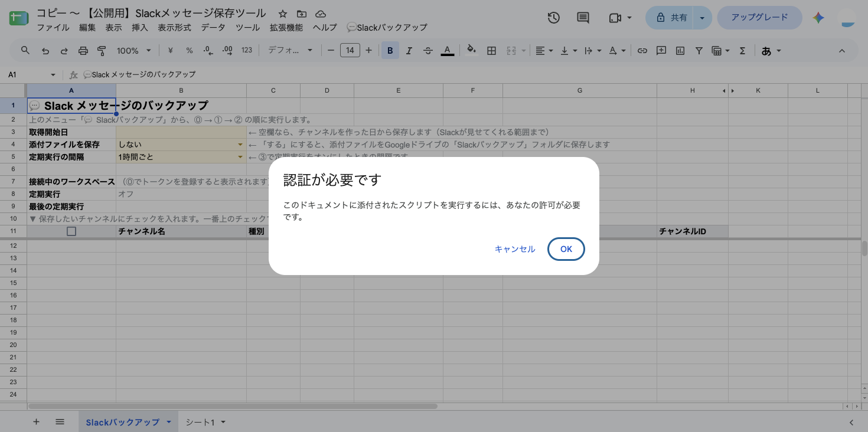This screenshot has height=432, width=868.
Task: Open the share options arrow next to 共有
Action: [x=702, y=18]
